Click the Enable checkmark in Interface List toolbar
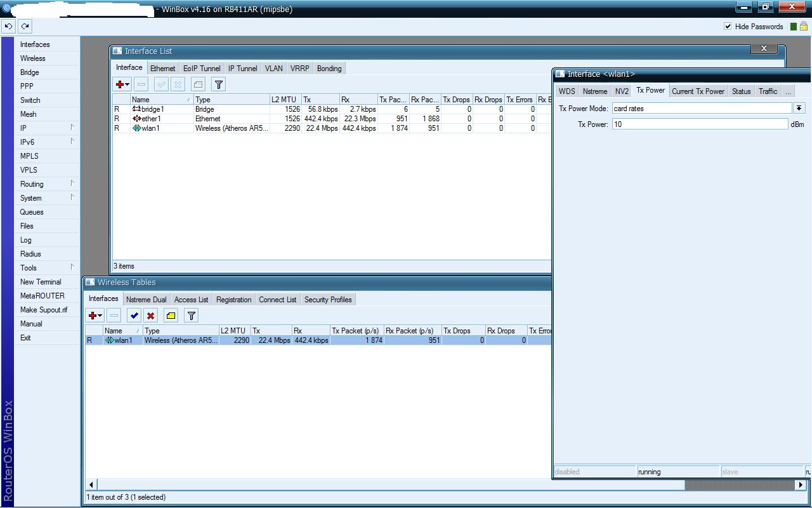This screenshot has height=508, width=812. [162, 84]
